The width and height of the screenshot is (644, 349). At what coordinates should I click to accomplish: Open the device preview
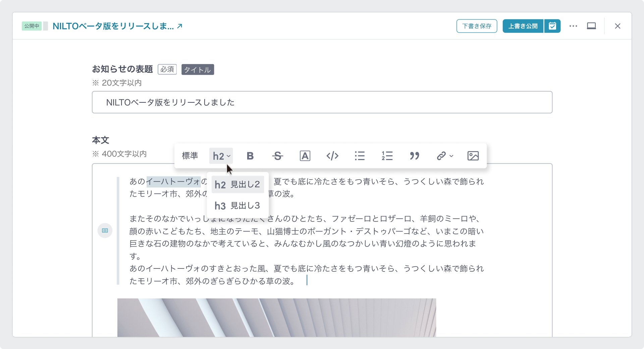591,26
